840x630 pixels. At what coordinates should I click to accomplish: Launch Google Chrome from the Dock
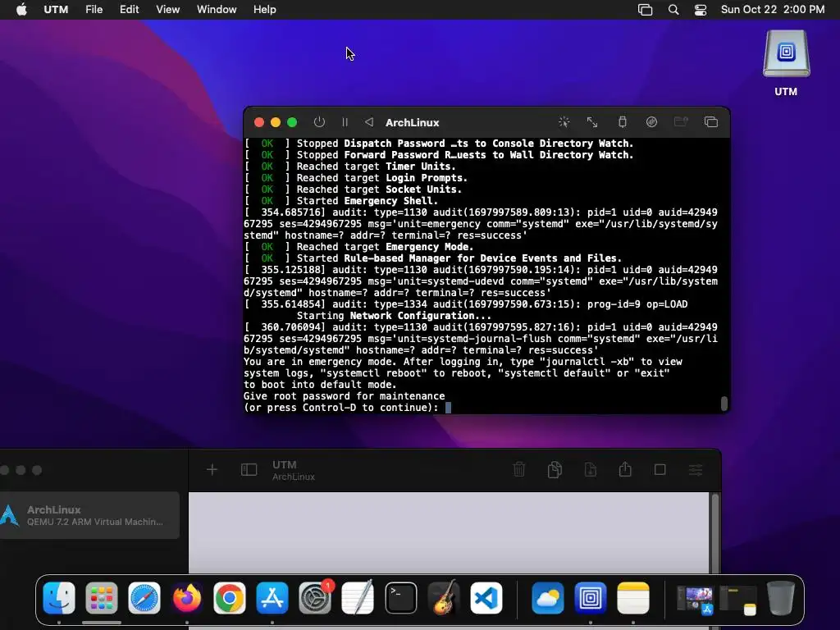230,598
